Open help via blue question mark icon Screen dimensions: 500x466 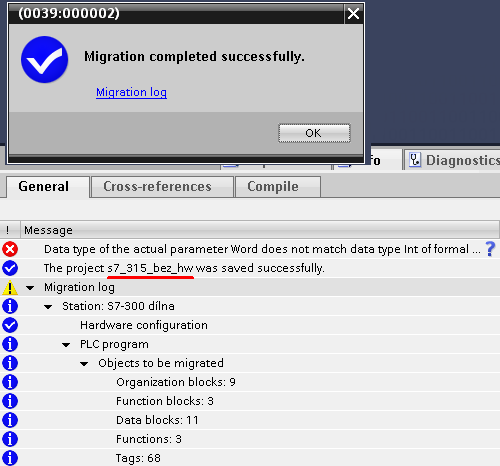click(x=490, y=249)
